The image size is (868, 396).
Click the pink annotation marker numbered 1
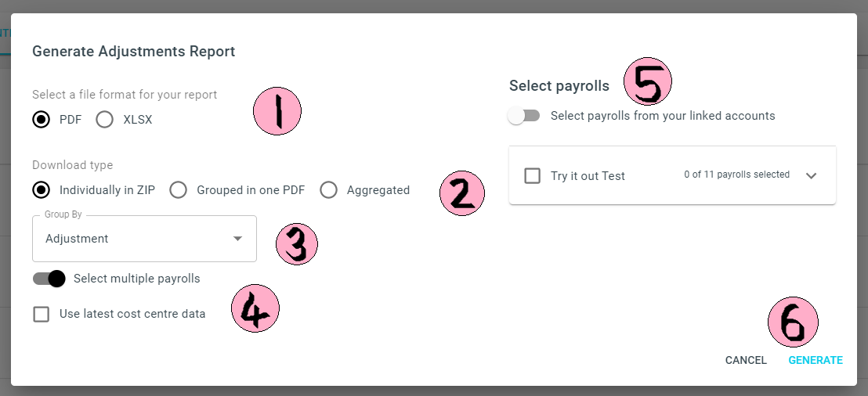click(277, 111)
